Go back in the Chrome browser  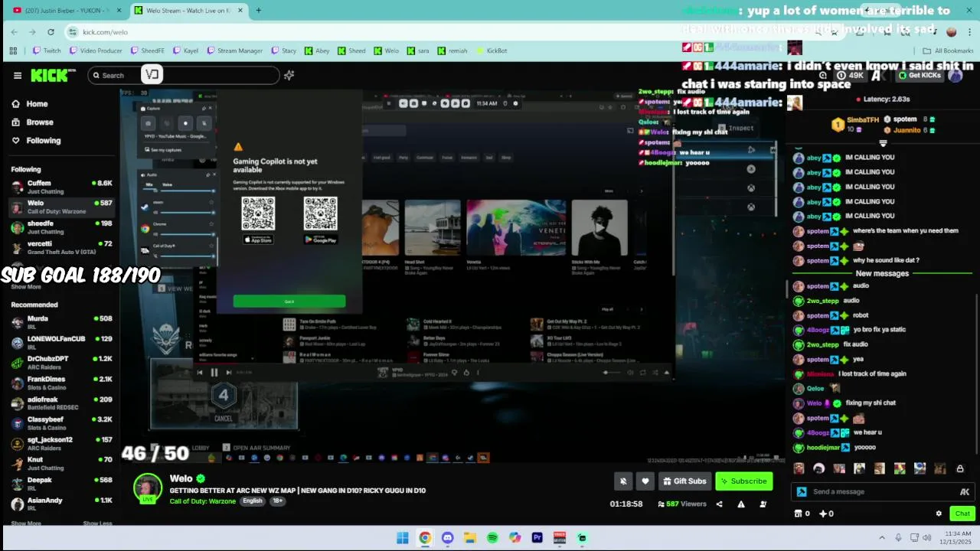coord(14,32)
